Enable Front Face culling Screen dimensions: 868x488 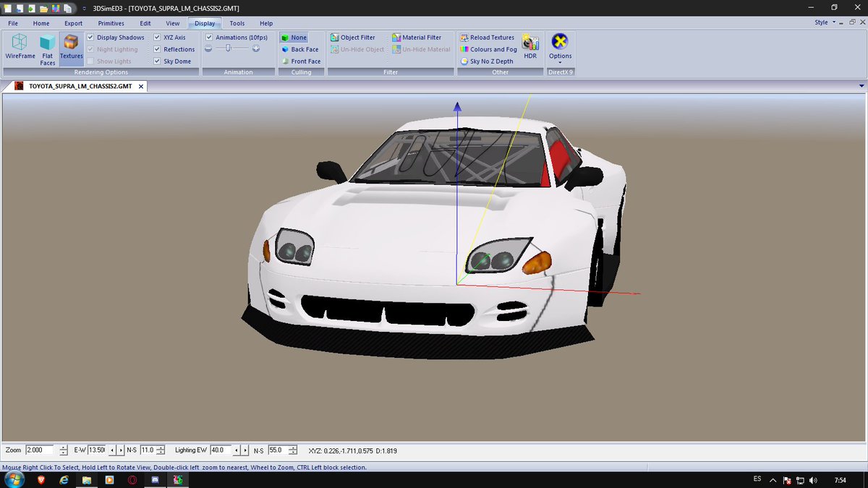(300, 61)
